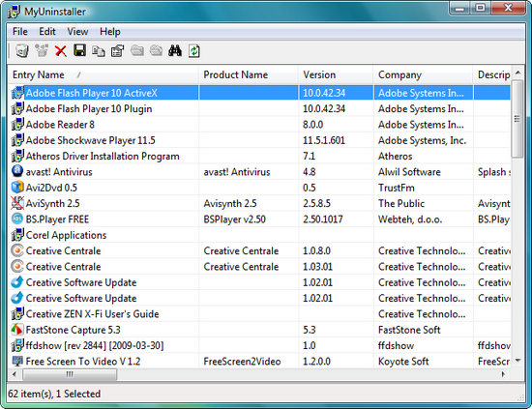This screenshot has height=409, width=532.
Task: Click the BSPlayer v2.50 product name cell
Action: point(234,219)
